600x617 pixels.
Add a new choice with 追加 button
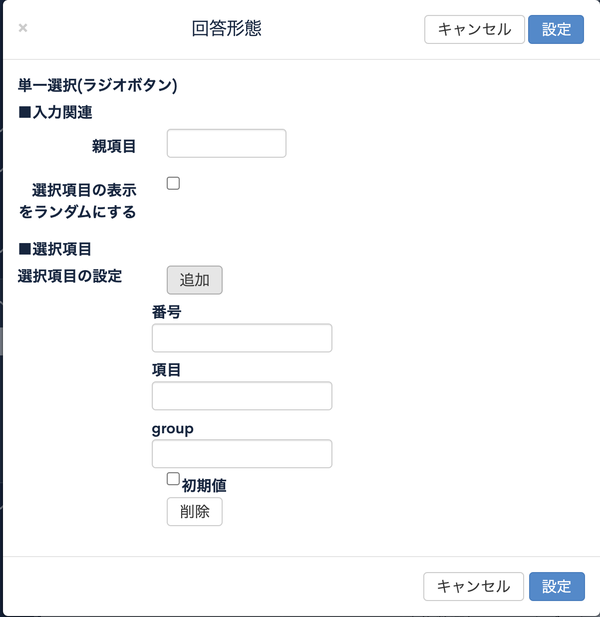pos(194,280)
